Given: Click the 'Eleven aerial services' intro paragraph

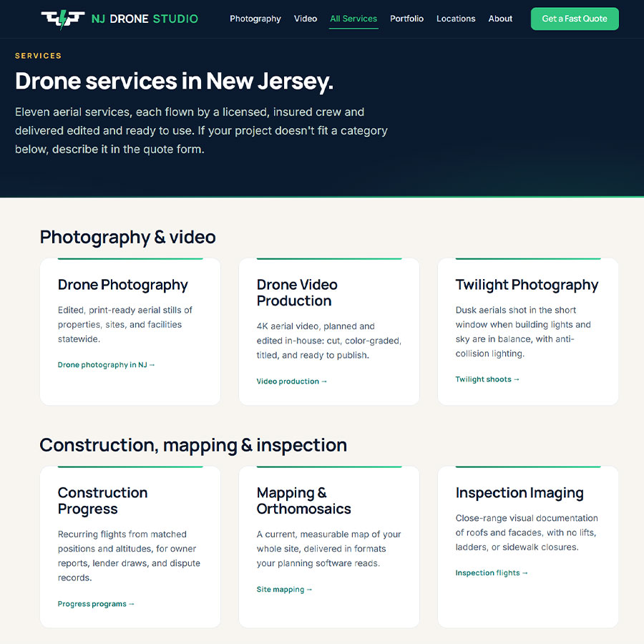Looking at the screenshot, I should click(201, 131).
